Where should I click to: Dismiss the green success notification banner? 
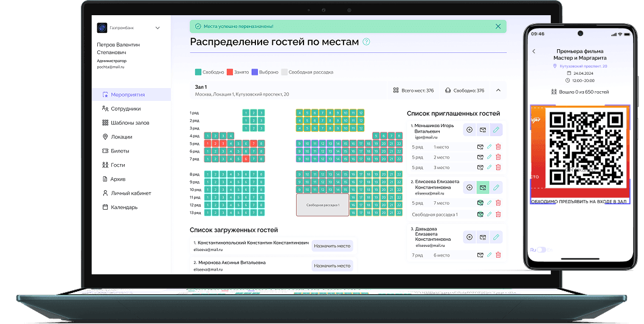[x=498, y=26]
